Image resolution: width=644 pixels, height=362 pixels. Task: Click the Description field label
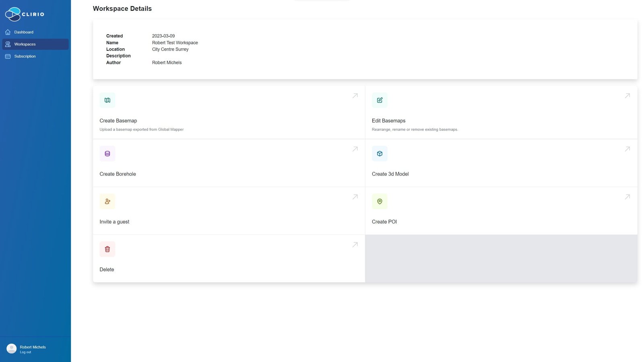point(118,56)
